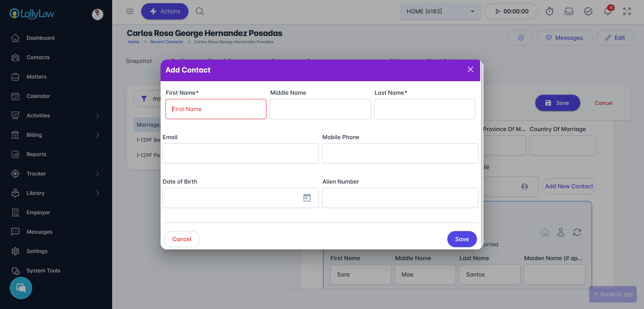Click the Last Name field in the dialog
Viewport: 644px width, 309px height.
coord(424,109)
